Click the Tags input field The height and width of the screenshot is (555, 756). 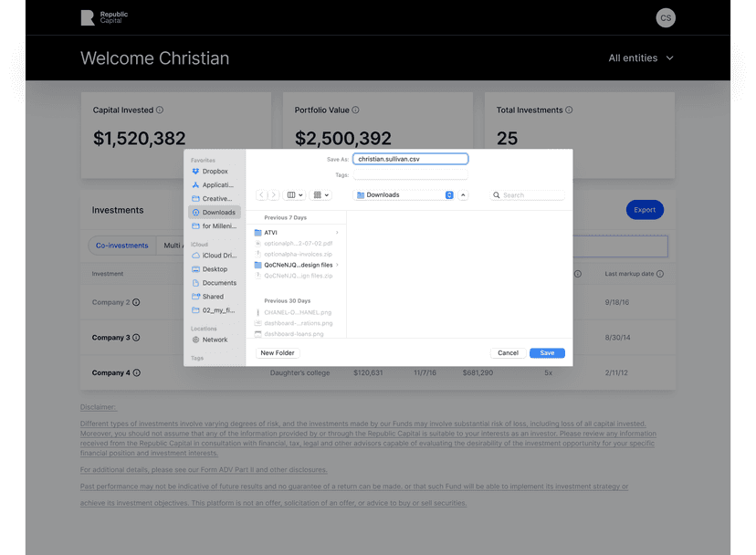click(x=410, y=174)
